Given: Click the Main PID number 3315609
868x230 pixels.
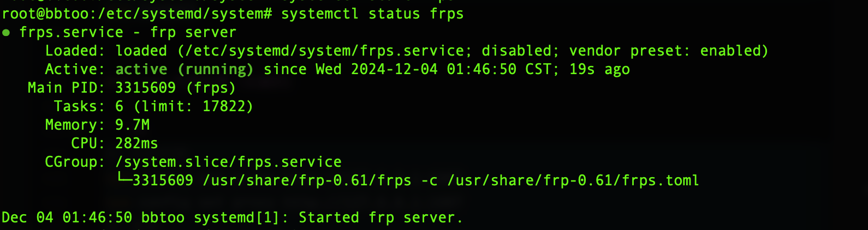Looking at the screenshot, I should pos(145,88).
